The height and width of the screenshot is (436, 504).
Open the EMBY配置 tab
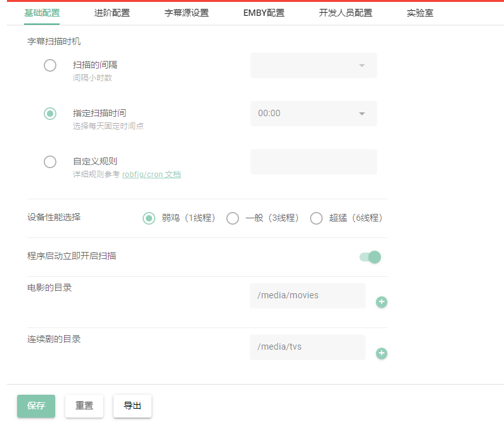point(264,13)
